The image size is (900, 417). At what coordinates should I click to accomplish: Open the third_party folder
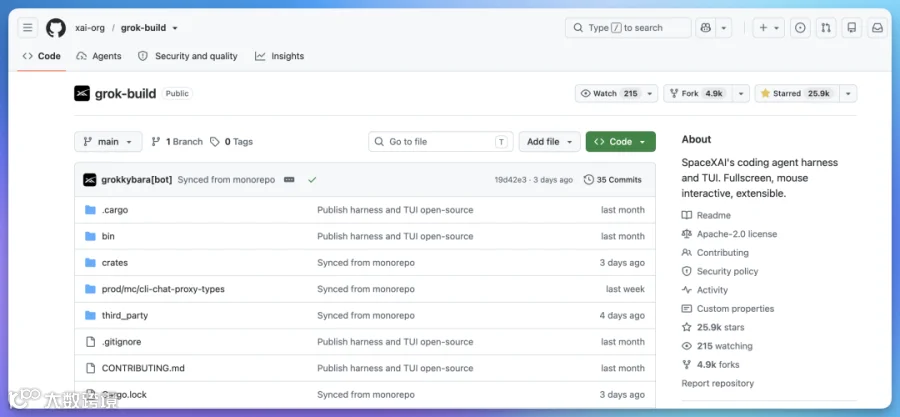(x=125, y=315)
